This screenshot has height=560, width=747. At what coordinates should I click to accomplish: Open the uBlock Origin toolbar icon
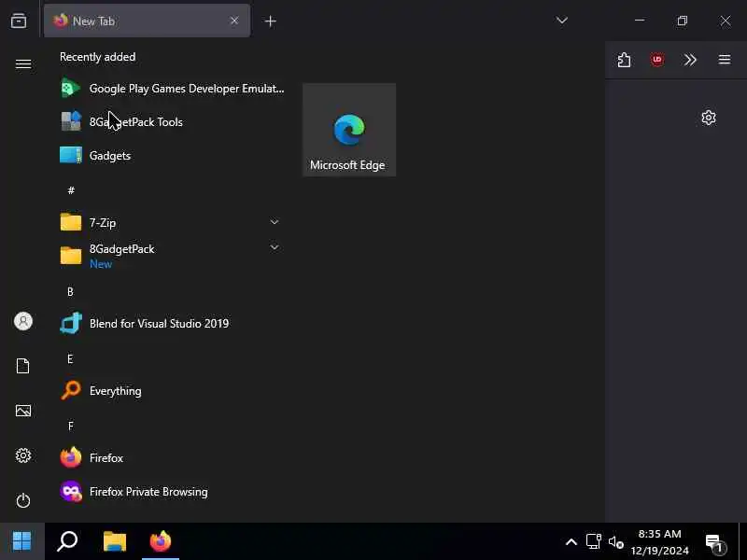coord(657,60)
